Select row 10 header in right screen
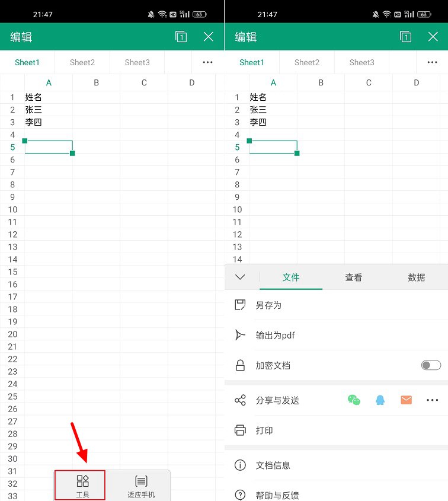 [x=237, y=210]
